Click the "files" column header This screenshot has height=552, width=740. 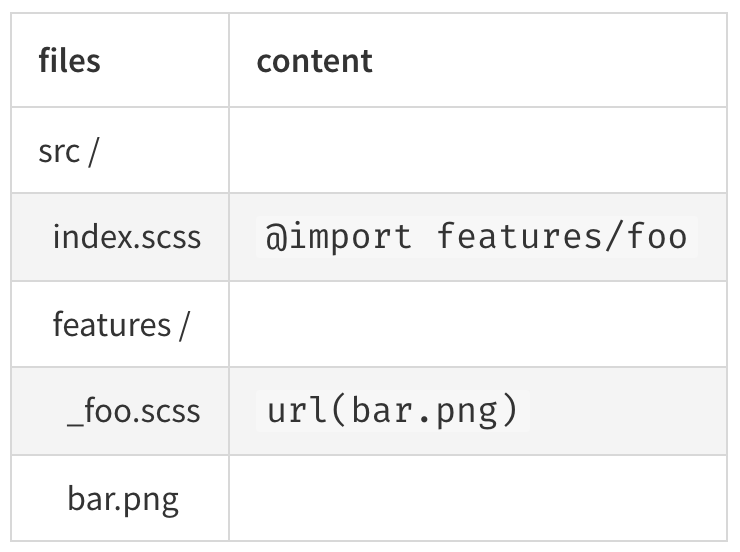69,61
